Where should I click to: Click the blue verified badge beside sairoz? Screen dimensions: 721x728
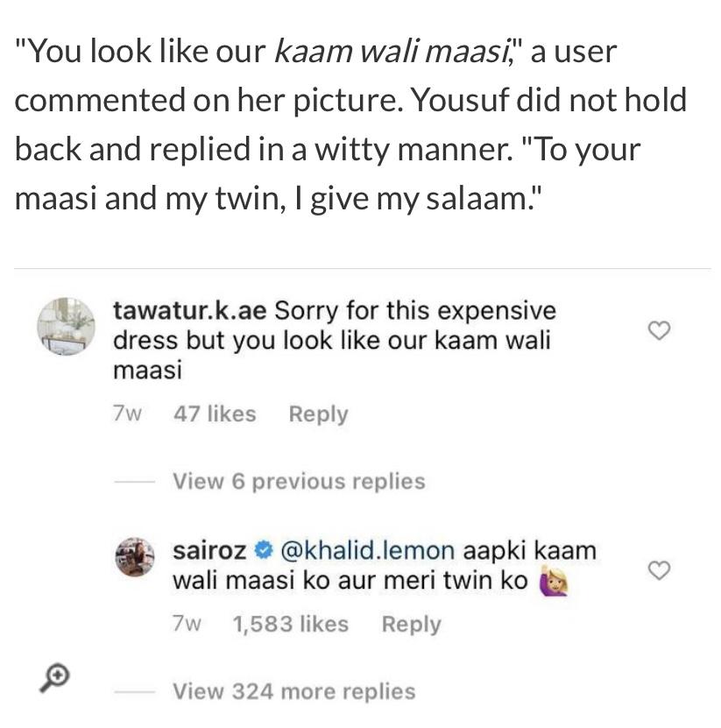coord(263,551)
